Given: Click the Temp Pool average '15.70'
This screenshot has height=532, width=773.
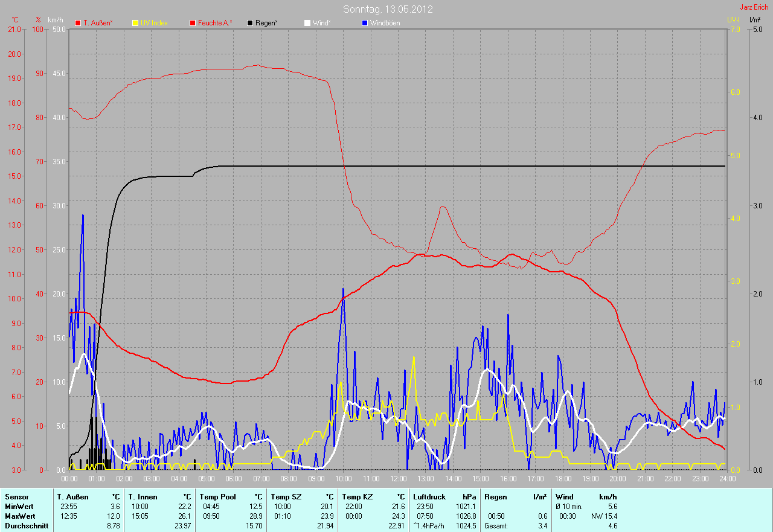Looking at the screenshot, I should click(x=253, y=526).
